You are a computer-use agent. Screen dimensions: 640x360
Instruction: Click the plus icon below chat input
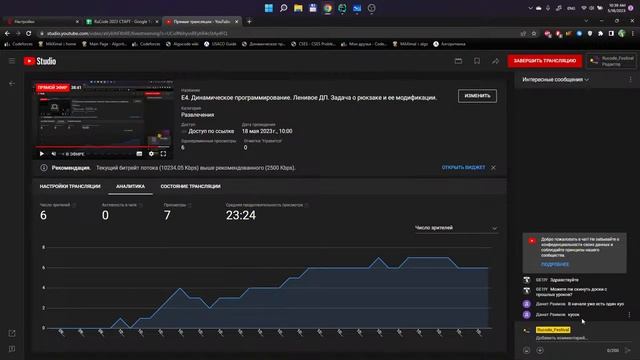pos(540,351)
